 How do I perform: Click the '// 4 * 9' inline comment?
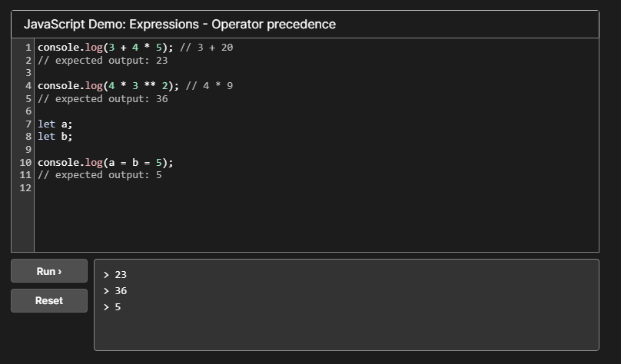209,86
